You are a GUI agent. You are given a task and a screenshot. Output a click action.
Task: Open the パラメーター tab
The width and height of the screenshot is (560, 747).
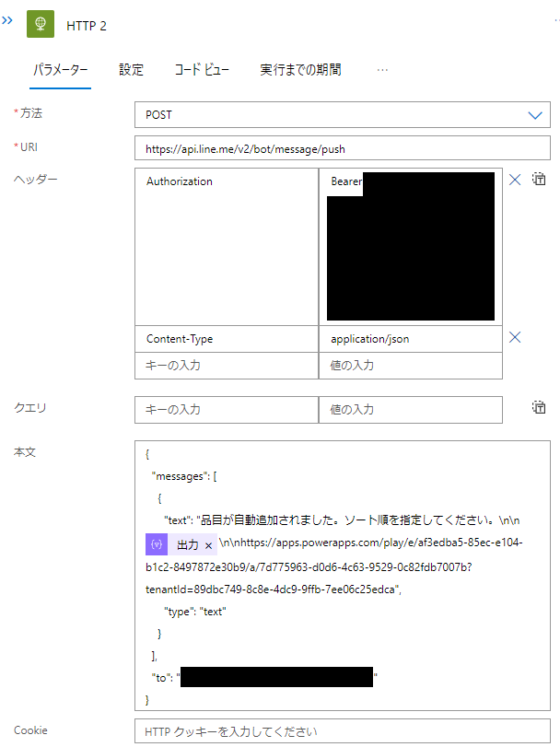[x=60, y=70]
